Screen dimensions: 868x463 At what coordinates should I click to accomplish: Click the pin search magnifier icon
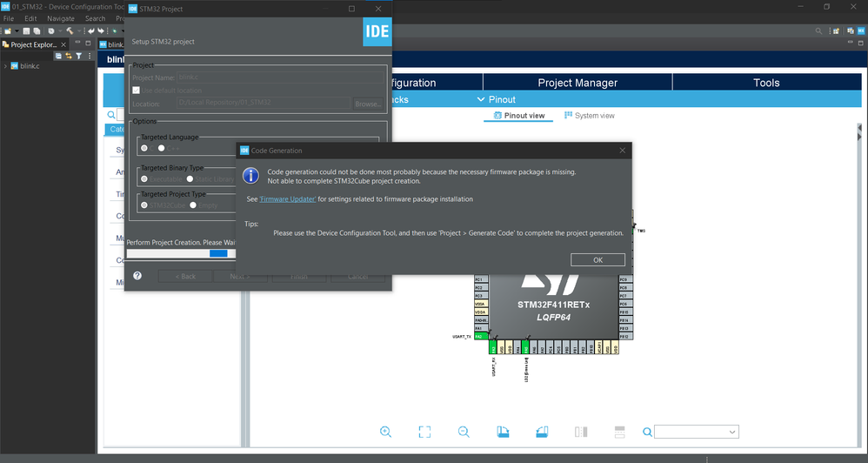(647, 432)
